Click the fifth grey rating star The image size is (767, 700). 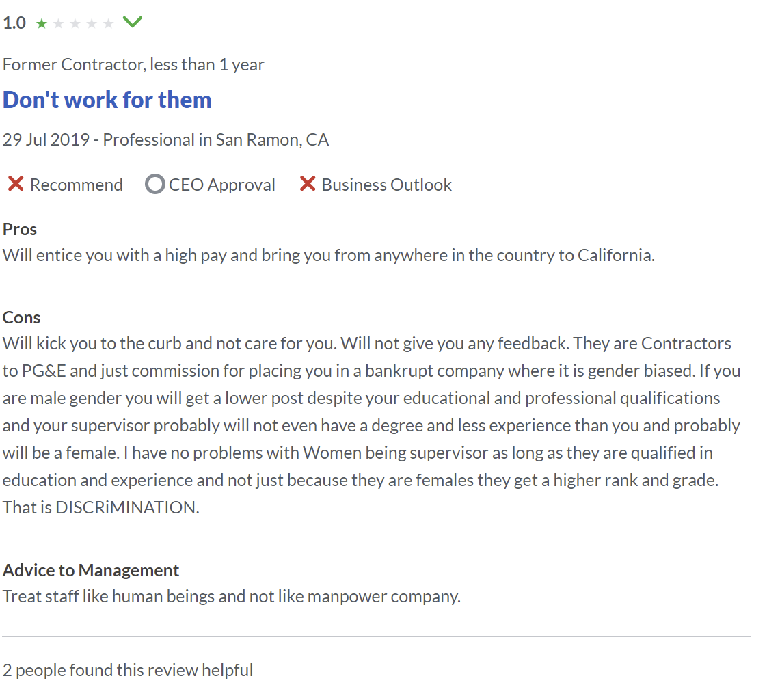[x=108, y=23]
